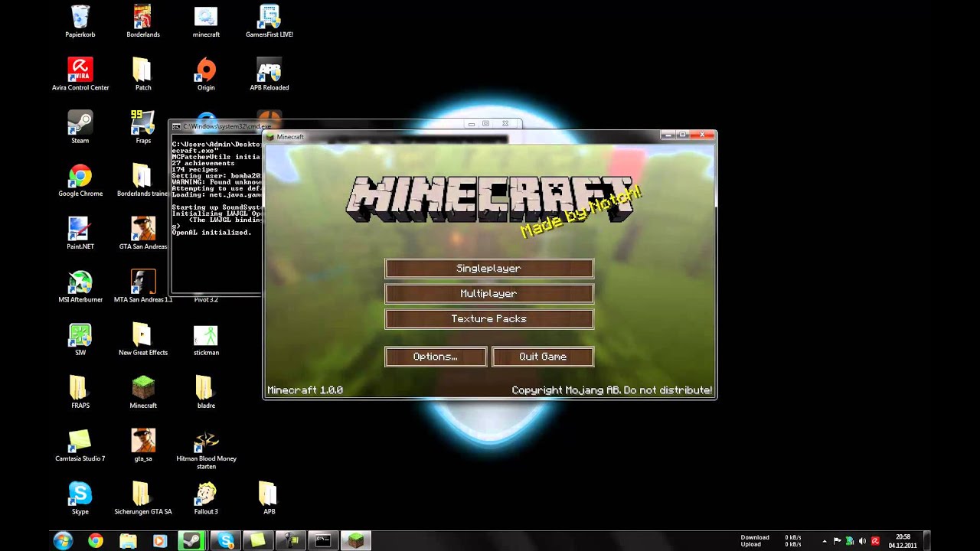Click the taskbar clock showing 20:58
The height and width of the screenshot is (551, 980).
[903, 541]
